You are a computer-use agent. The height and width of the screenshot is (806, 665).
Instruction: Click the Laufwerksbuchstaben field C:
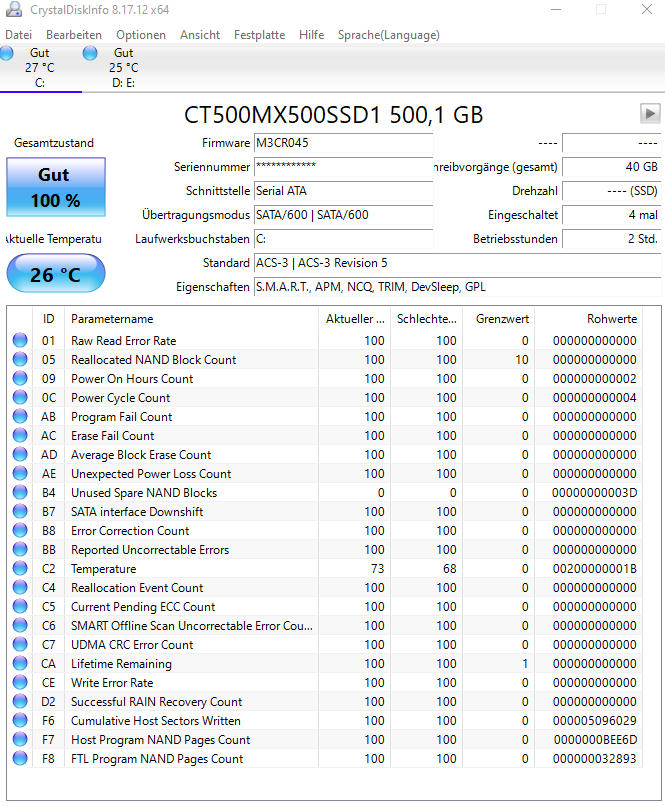344,239
